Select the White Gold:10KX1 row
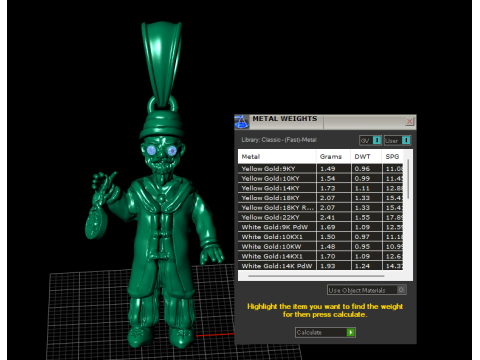 click(320, 237)
